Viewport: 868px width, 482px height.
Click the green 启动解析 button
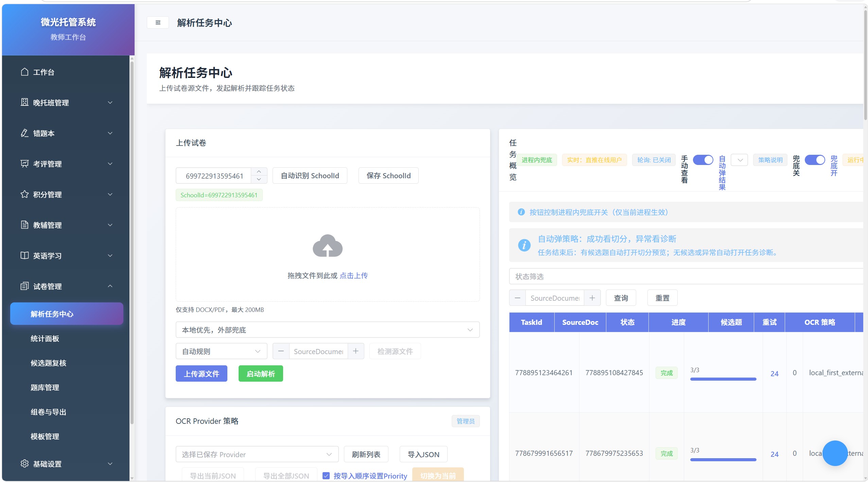pyautogui.click(x=261, y=373)
